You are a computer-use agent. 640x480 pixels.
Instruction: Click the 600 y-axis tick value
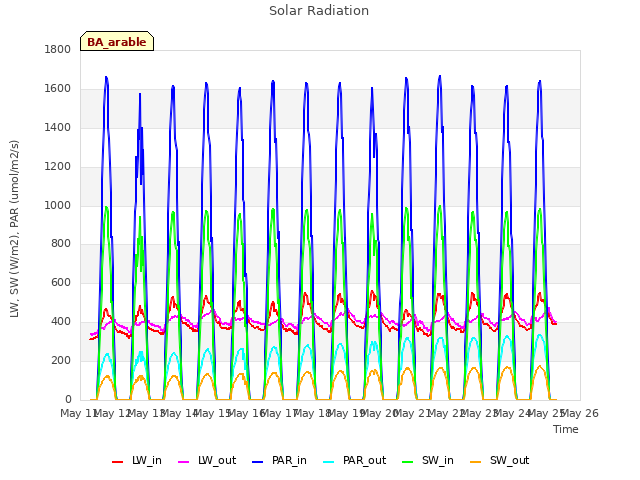point(61,282)
